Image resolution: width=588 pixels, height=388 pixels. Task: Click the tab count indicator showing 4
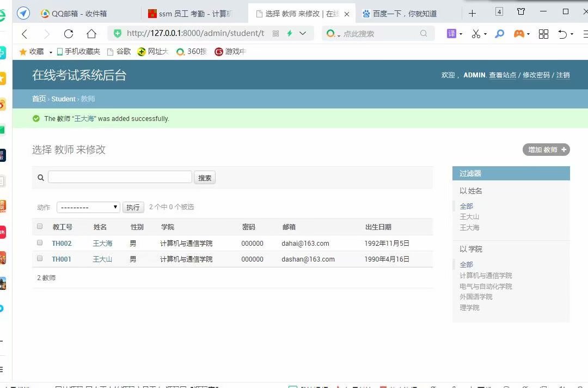pos(499,11)
